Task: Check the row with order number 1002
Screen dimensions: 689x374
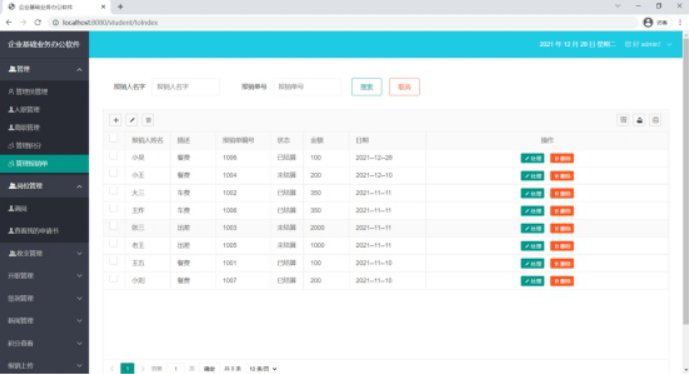Action: point(113,191)
